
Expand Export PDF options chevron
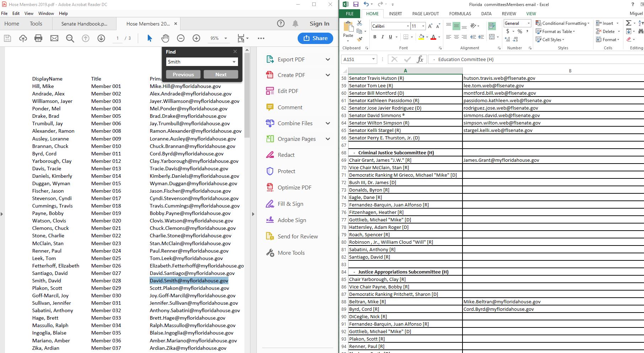coord(328,60)
